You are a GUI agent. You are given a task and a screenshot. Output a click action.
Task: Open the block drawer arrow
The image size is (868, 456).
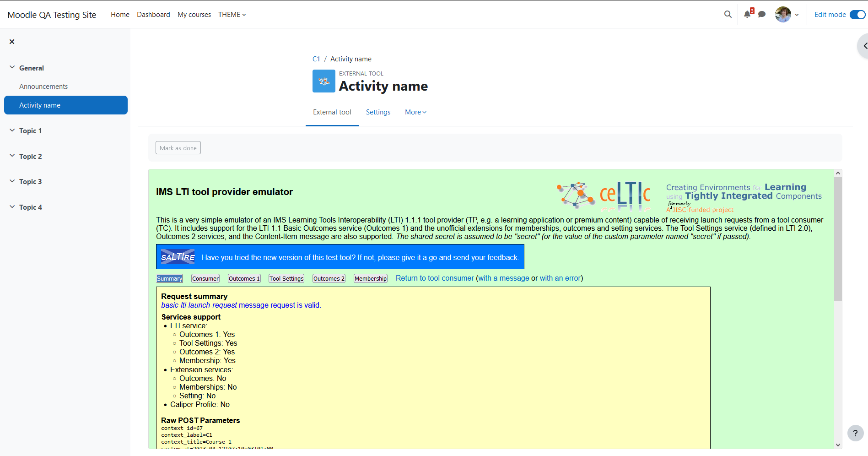point(864,46)
